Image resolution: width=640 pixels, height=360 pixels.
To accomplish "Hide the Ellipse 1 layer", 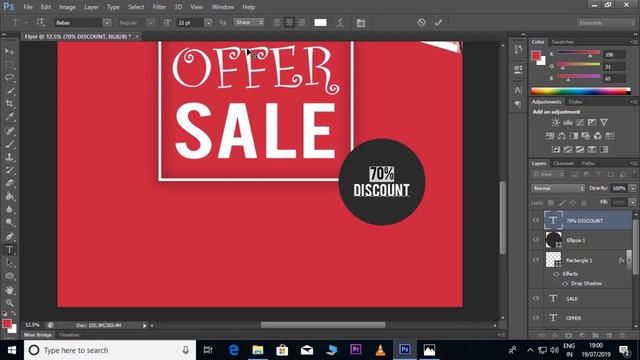I will [536, 240].
